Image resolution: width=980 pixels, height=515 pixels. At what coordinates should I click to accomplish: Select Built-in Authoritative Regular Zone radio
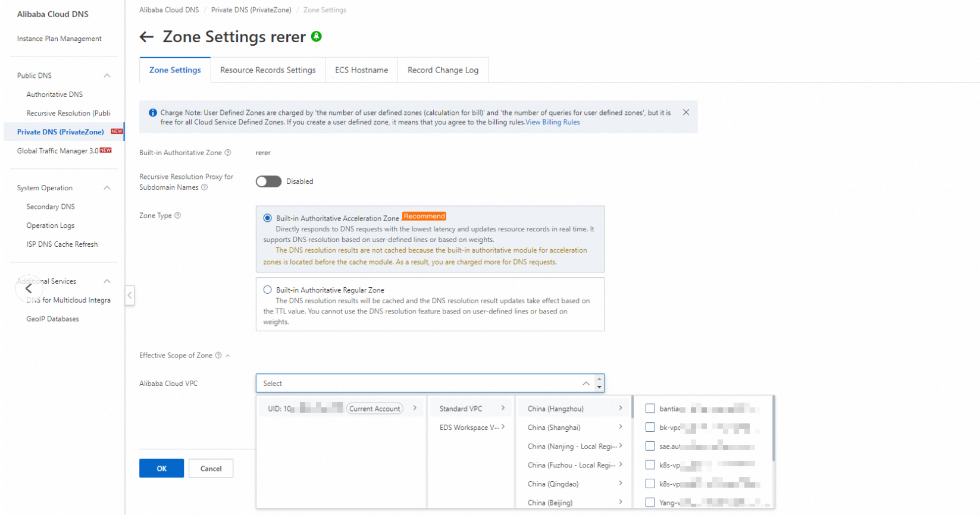[268, 290]
